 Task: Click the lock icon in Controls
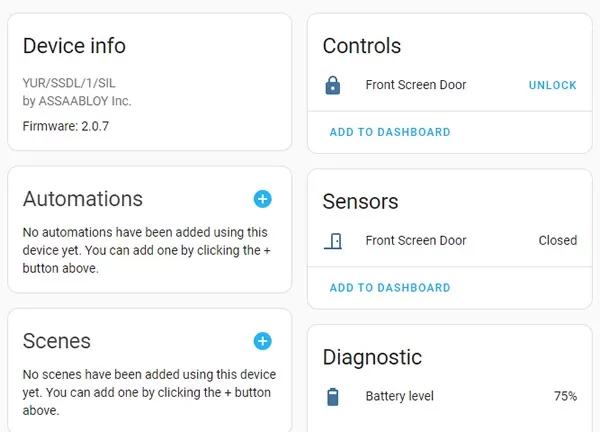tap(333, 85)
